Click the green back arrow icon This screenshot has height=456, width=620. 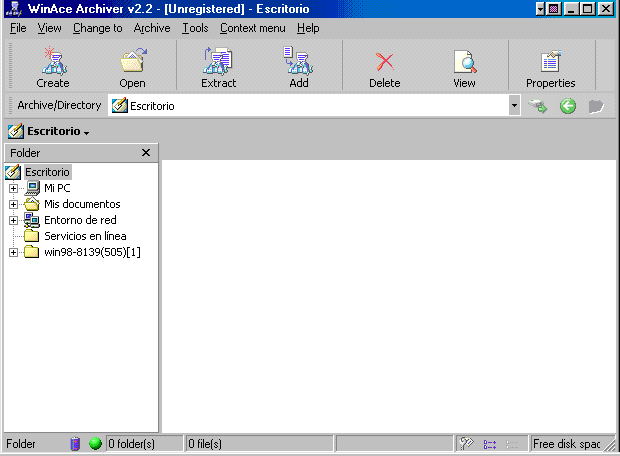click(x=568, y=106)
